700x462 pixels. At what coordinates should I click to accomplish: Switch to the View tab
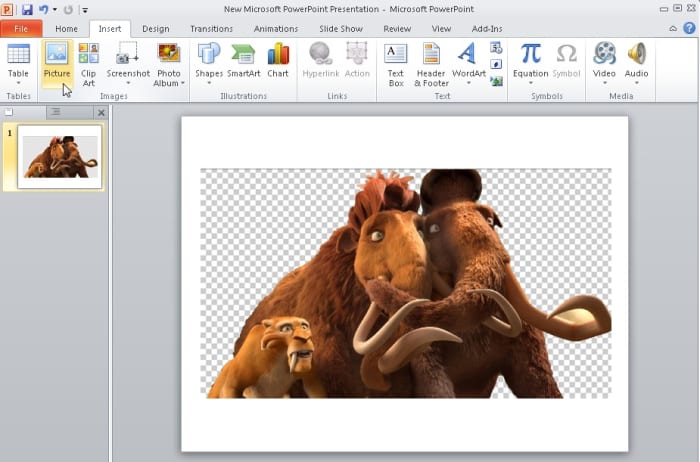click(x=441, y=29)
